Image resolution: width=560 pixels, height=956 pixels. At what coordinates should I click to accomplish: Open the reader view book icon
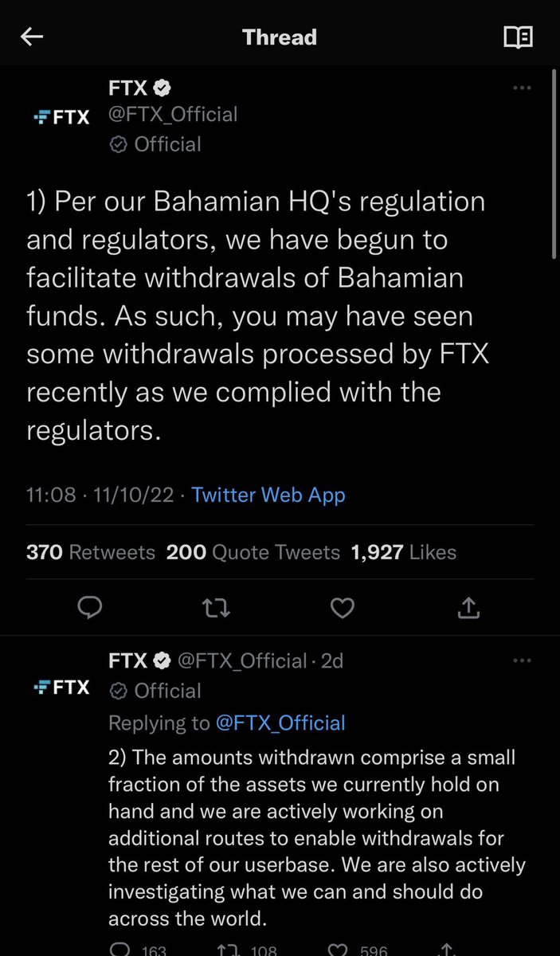[518, 37]
